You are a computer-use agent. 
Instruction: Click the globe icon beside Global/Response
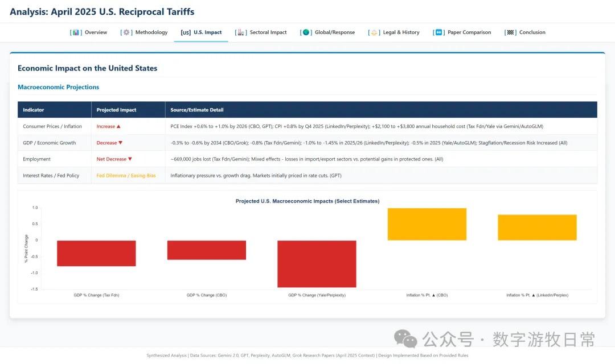pos(306,32)
